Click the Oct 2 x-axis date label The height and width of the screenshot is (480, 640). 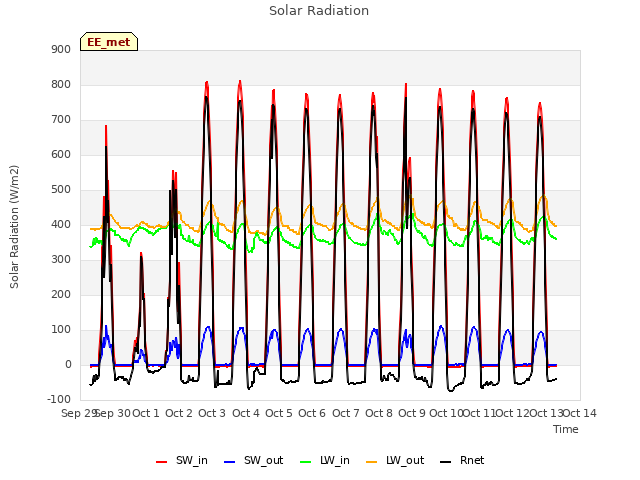[x=179, y=413]
